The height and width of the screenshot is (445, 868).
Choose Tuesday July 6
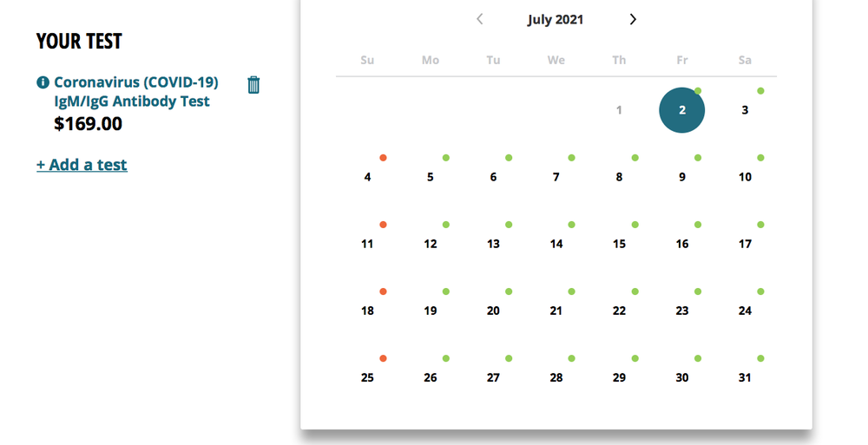pos(493,177)
